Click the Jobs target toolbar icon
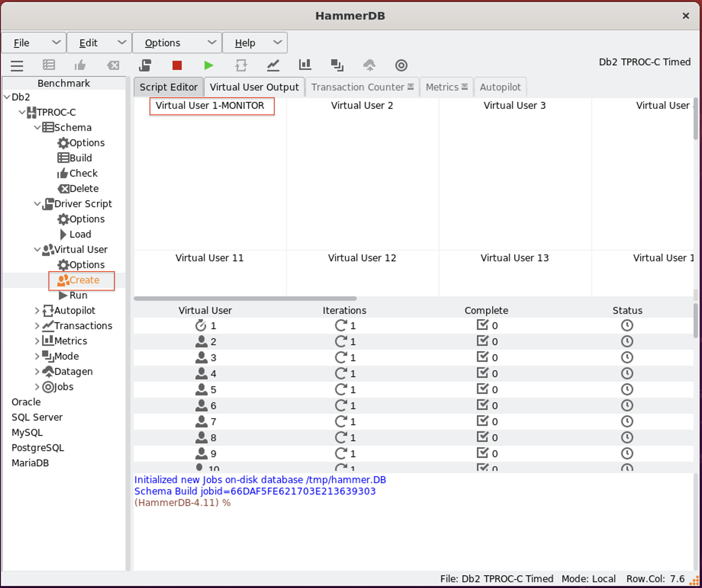The height and width of the screenshot is (588, 702). (401, 66)
